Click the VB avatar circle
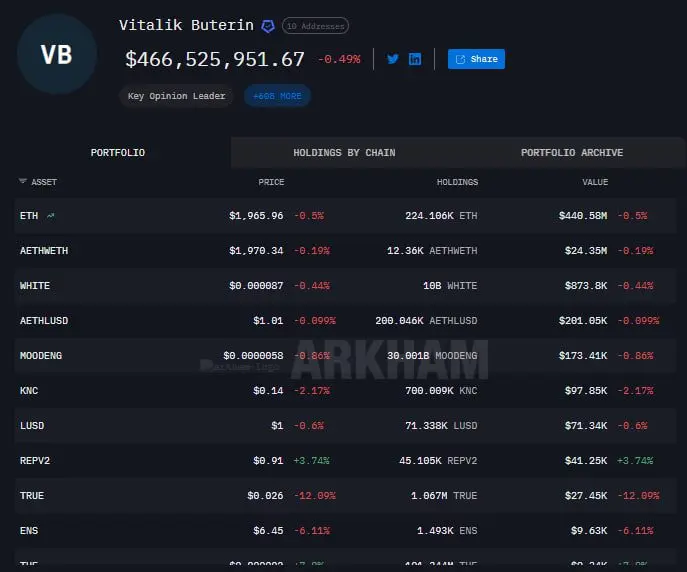 (x=57, y=54)
